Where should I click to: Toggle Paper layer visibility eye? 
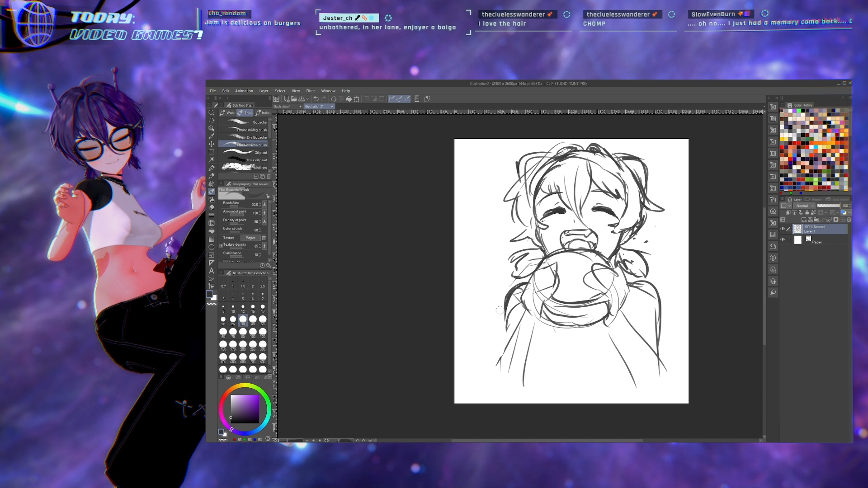tap(783, 240)
